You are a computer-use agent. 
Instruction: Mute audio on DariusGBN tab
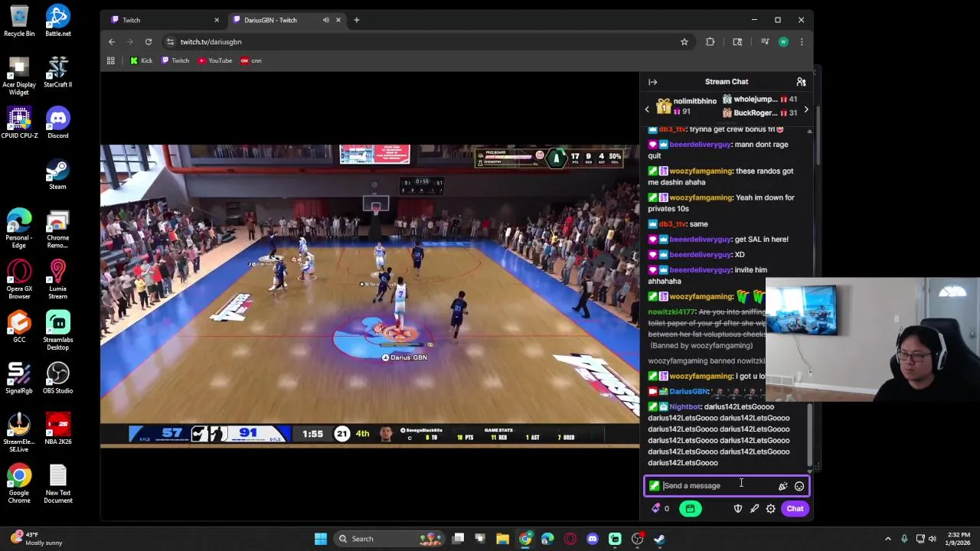click(326, 20)
